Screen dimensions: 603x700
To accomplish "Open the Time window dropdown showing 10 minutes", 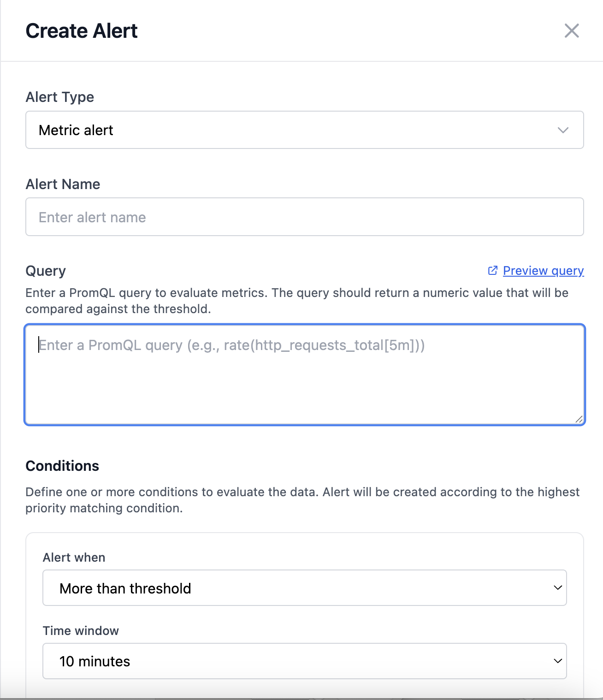I will tap(304, 661).
